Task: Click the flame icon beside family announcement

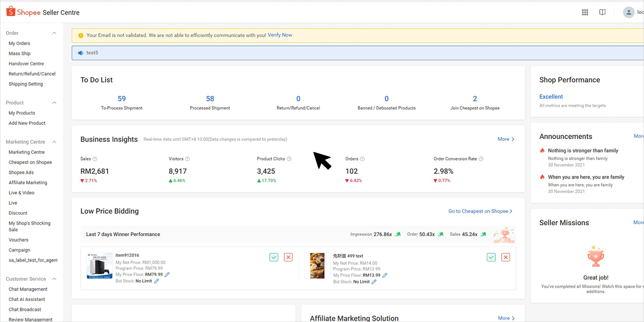Action: (542, 150)
